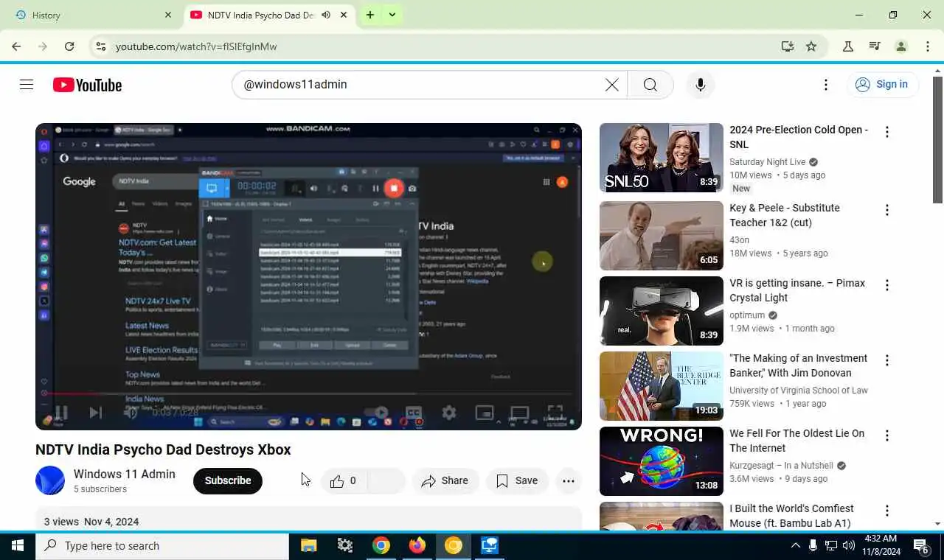This screenshot has height=560, width=944.
Task: Toggle theater mode in player
Action: tap(520, 413)
